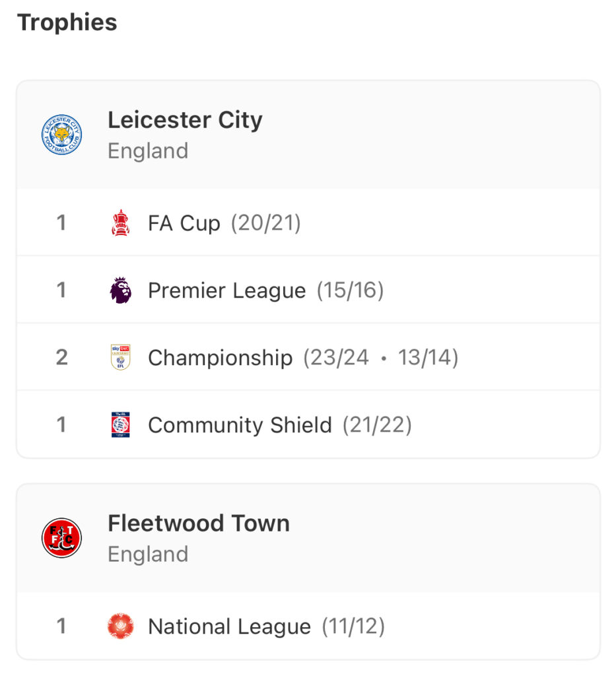Click the Championship trophy count 2
Image resolution: width=616 pixels, height=676 pixels.
(x=61, y=357)
